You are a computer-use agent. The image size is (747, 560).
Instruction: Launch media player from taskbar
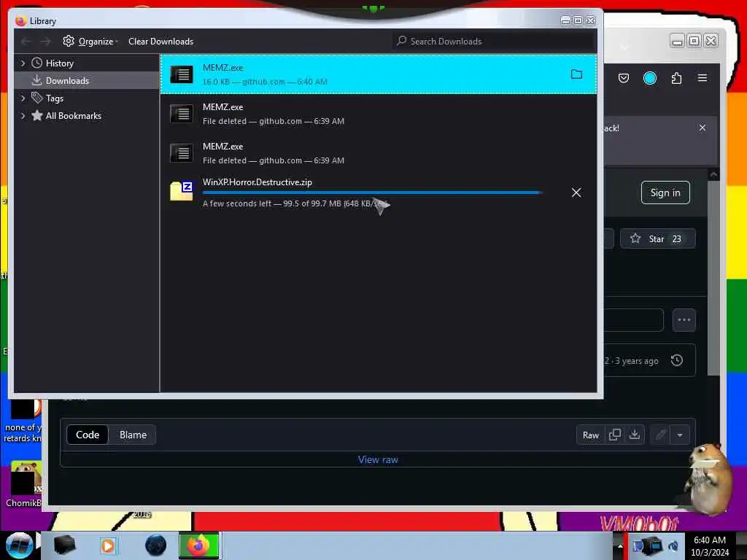pos(108,545)
